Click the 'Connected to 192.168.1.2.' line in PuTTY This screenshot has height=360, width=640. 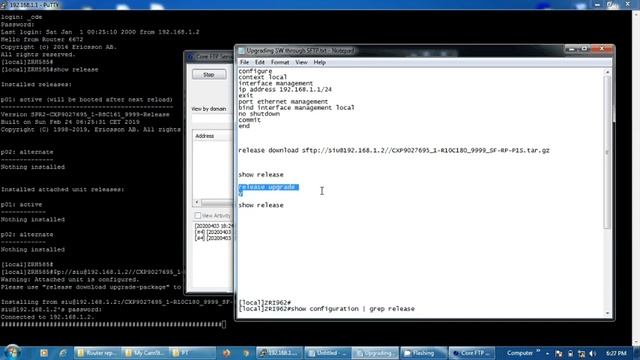coord(47,317)
